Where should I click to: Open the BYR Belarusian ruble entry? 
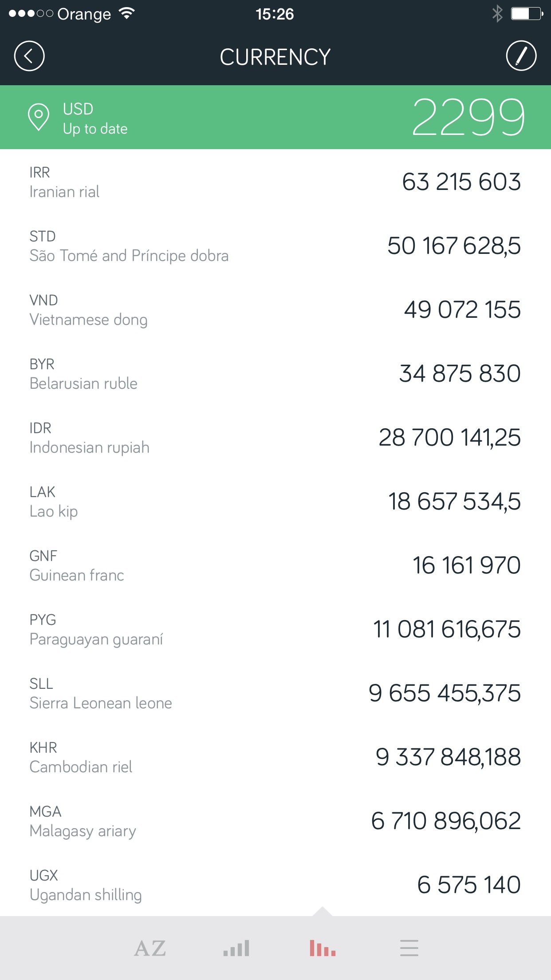(275, 374)
